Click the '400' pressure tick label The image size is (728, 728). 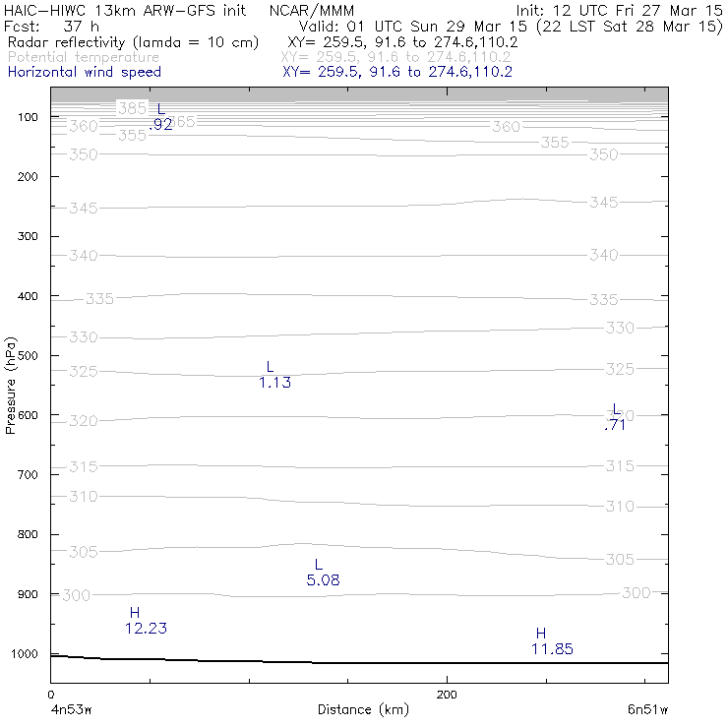point(28,296)
